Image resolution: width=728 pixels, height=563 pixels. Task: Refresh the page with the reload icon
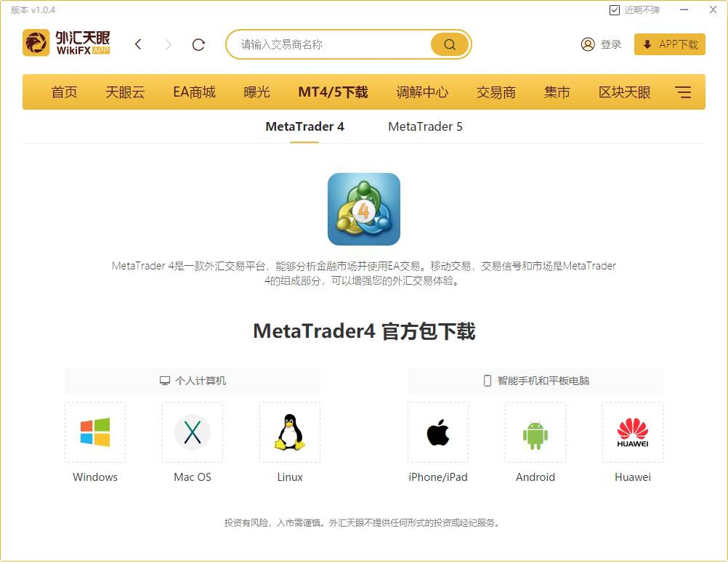coord(199,44)
